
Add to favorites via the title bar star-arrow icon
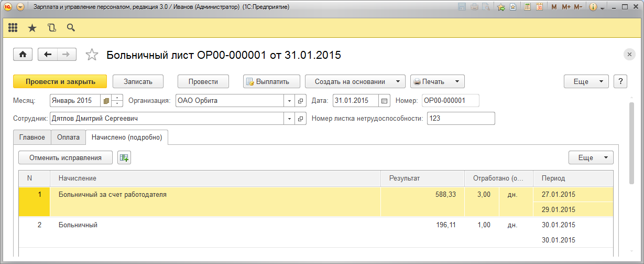coord(501,7)
